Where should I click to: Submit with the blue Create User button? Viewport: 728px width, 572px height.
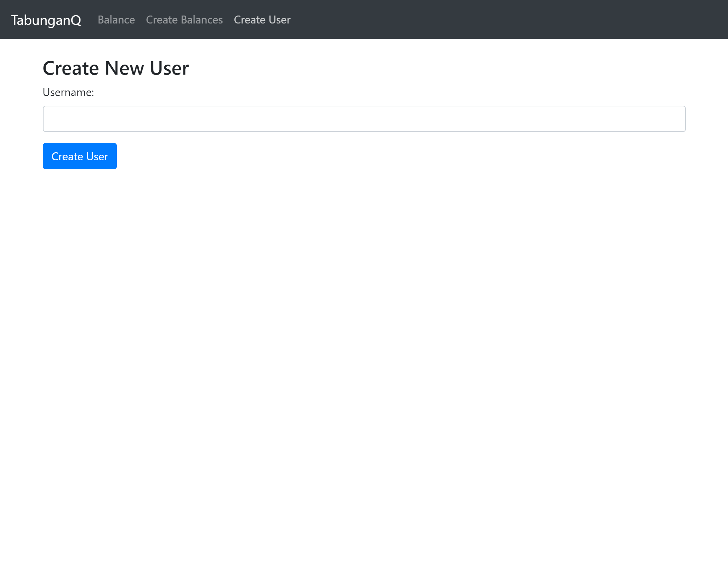click(80, 156)
